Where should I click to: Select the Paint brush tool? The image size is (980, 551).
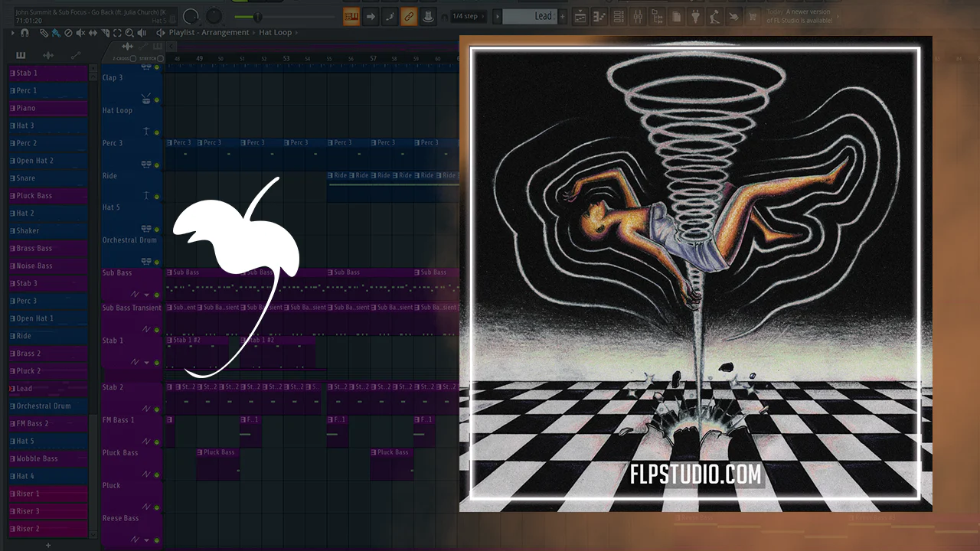pyautogui.click(x=56, y=33)
